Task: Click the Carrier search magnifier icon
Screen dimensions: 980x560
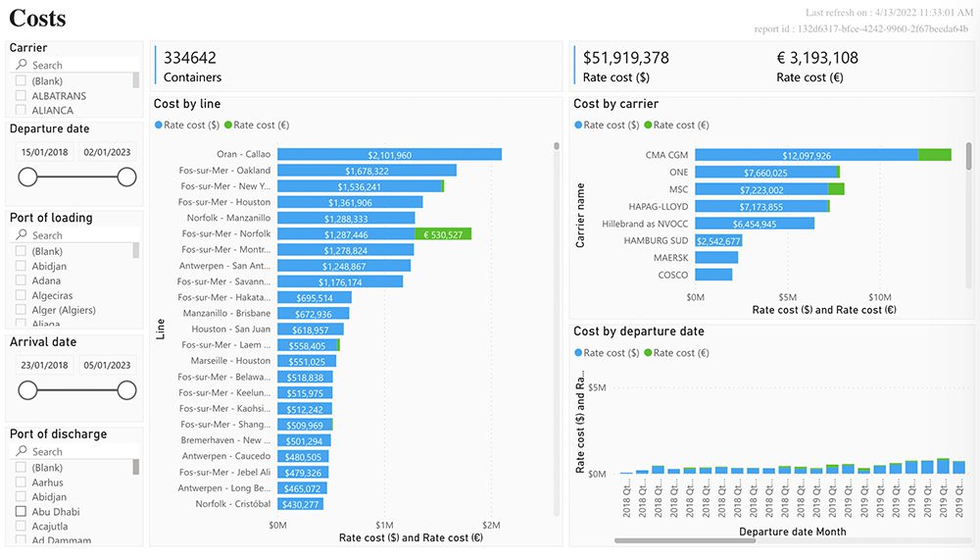Action: point(22,65)
